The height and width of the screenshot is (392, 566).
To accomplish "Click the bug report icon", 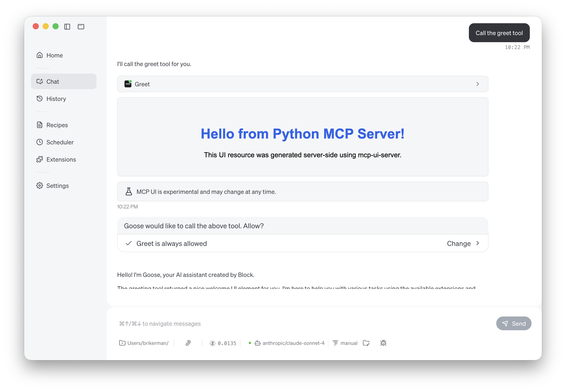I will tap(383, 343).
